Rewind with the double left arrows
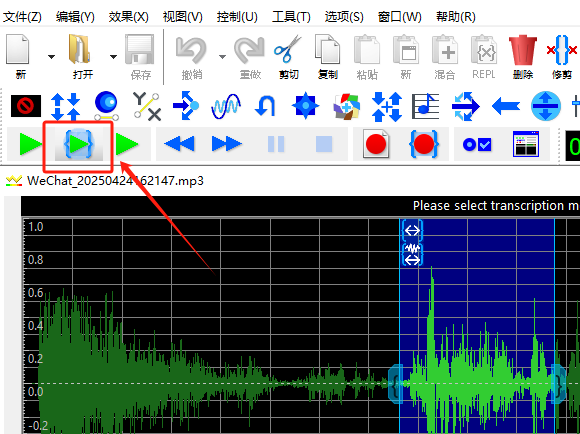Viewport: 580px width, 434px height. [x=179, y=144]
